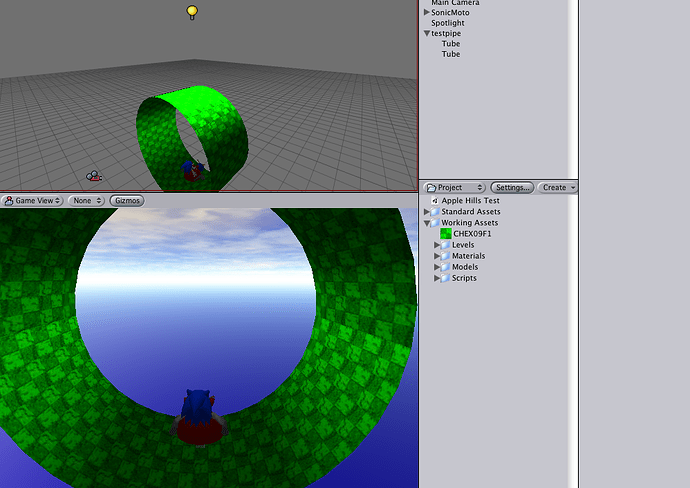The height and width of the screenshot is (488, 690).
Task: Select the Levels folder label
Action: pos(463,245)
